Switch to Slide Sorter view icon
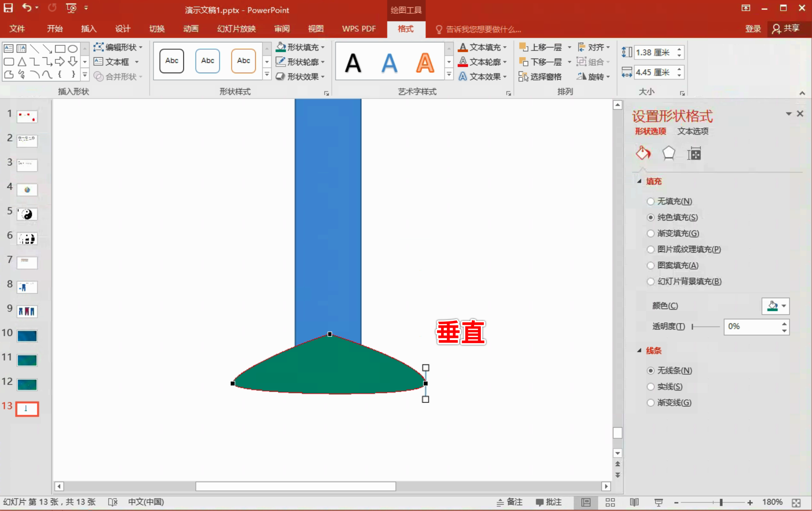Image resolution: width=812 pixels, height=511 pixels. [610, 502]
